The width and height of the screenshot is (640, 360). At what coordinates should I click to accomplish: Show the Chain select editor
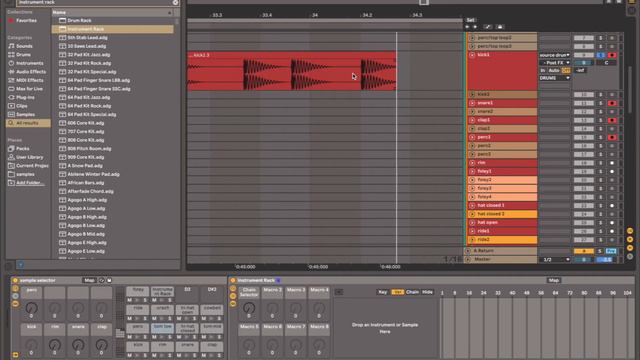click(x=412, y=292)
